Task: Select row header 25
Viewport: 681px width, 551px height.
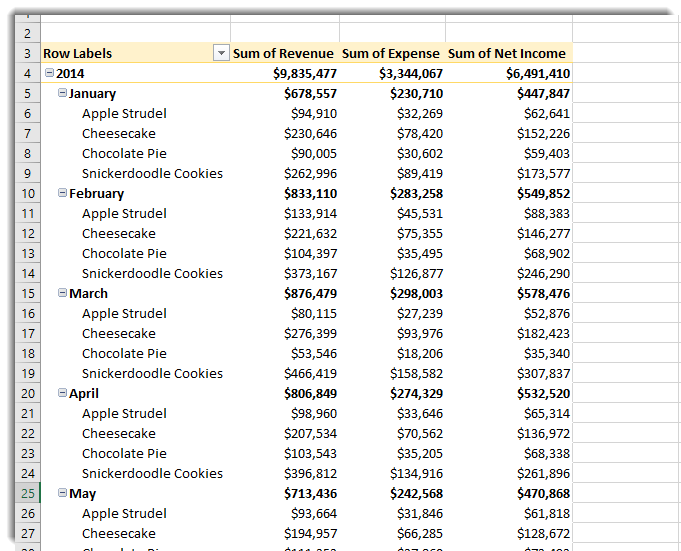Action: coord(27,494)
